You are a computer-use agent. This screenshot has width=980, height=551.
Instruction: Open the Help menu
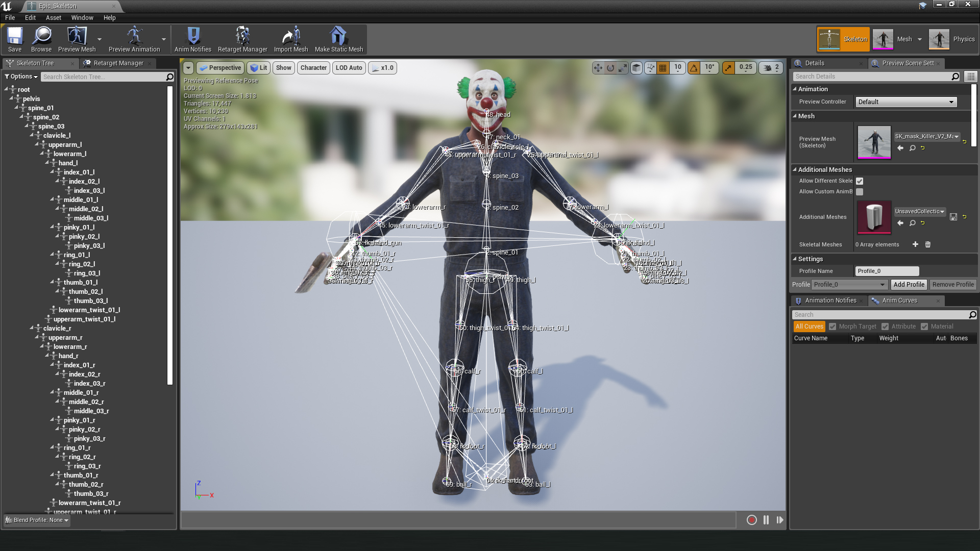109,17
